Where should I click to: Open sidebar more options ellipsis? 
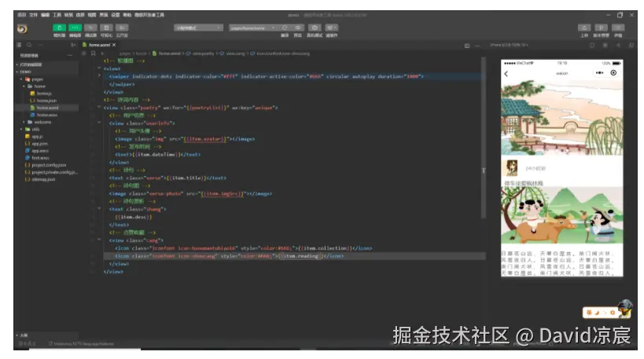[40, 45]
